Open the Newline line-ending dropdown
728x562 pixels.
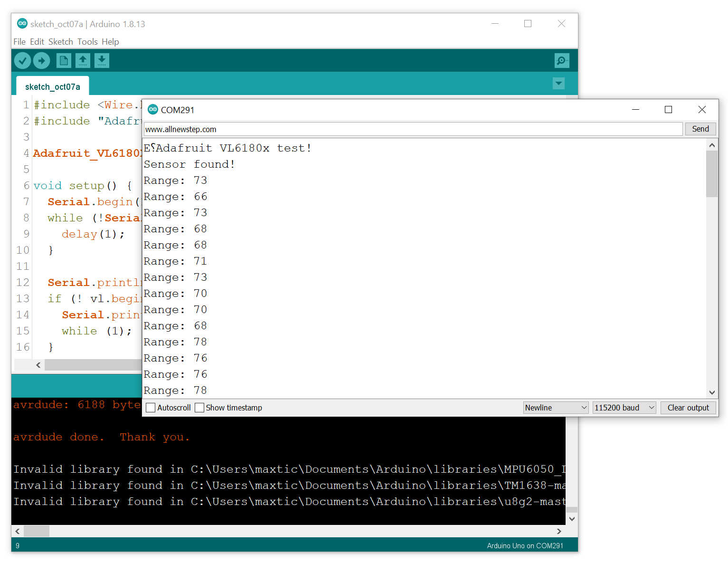tap(556, 408)
